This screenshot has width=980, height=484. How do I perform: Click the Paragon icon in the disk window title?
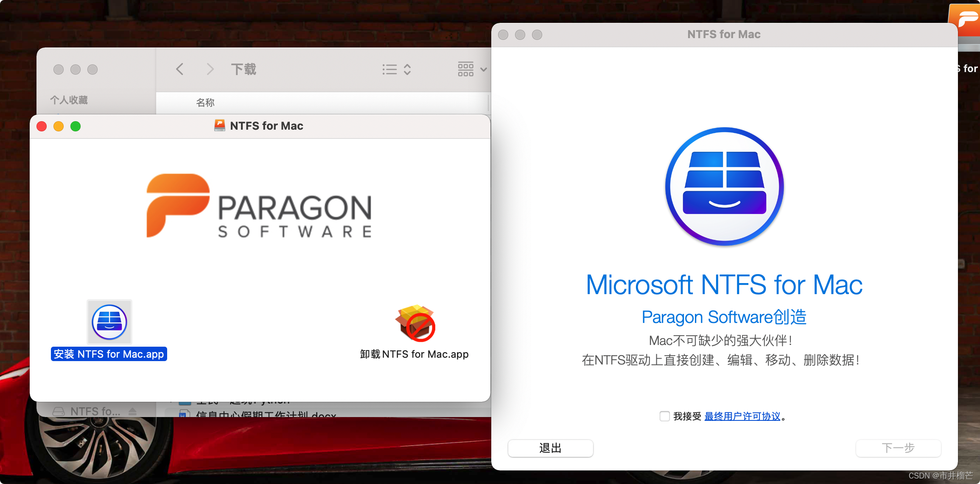coord(219,125)
